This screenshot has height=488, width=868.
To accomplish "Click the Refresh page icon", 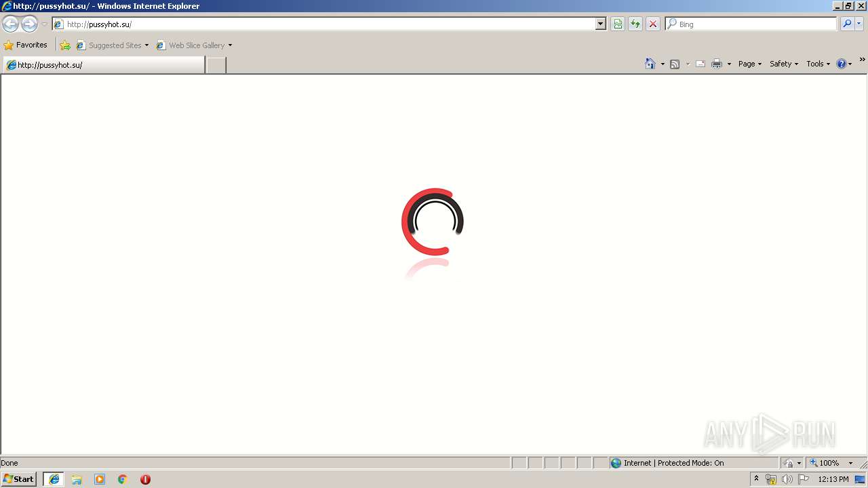I will [x=635, y=24].
